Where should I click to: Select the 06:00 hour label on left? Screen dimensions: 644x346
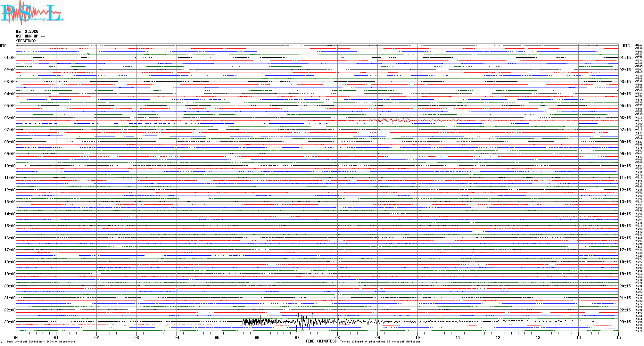[x=10, y=118]
